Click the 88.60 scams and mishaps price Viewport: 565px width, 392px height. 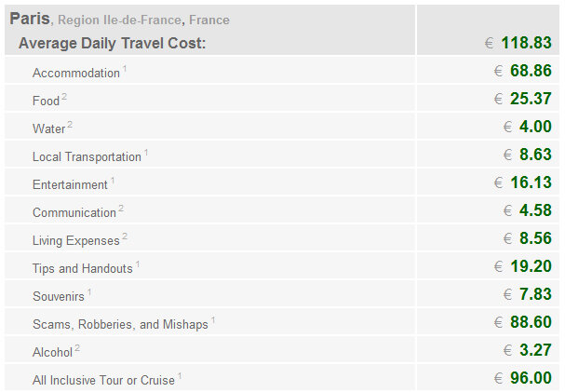click(x=531, y=322)
